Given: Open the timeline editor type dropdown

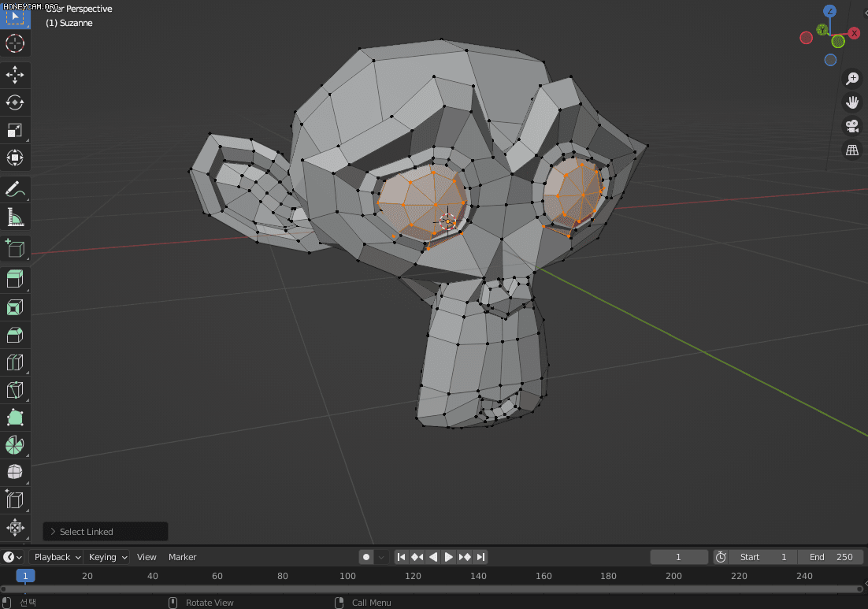Looking at the screenshot, I should [12, 557].
